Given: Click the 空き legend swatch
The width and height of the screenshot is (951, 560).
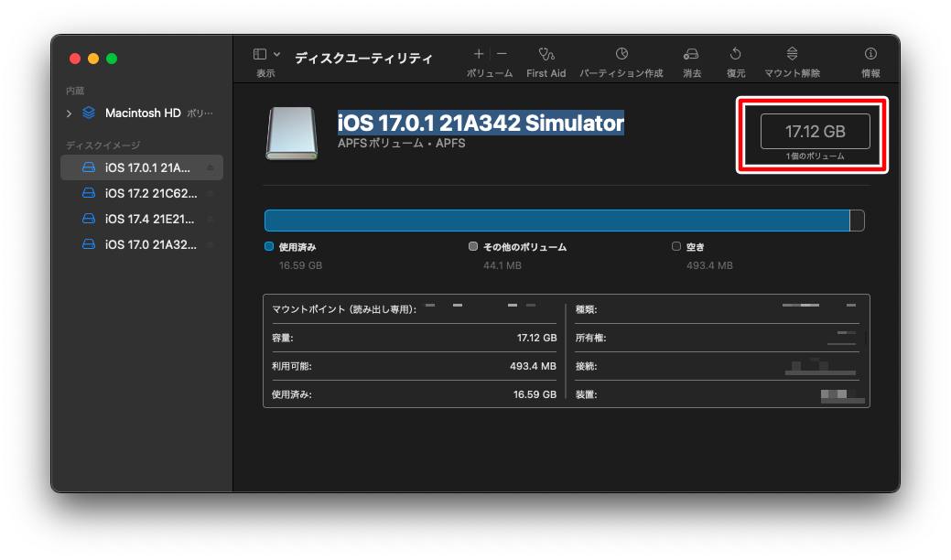Looking at the screenshot, I should pos(676,246).
